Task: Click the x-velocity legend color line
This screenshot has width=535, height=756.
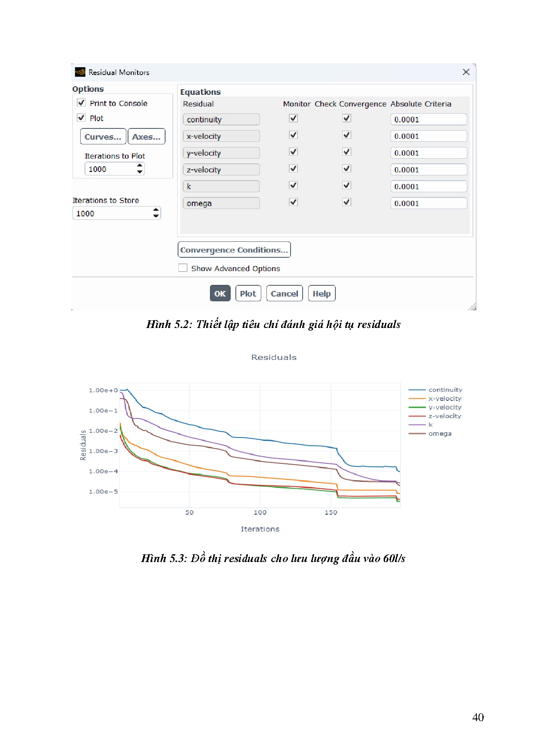Action: click(x=417, y=399)
